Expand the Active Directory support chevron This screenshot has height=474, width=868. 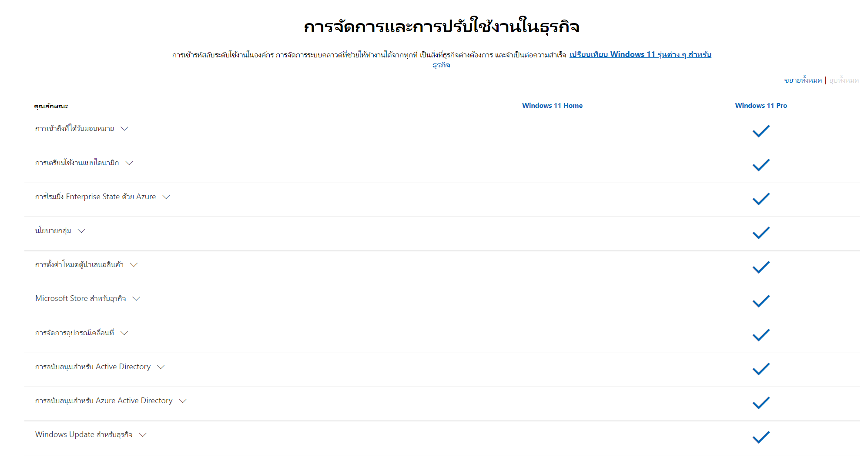point(161,367)
